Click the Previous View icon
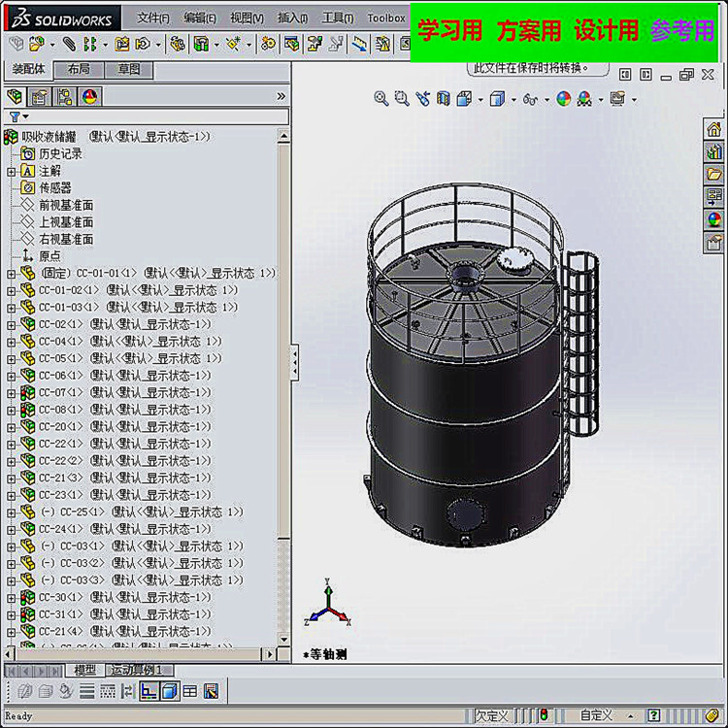728x728 pixels. click(422, 98)
